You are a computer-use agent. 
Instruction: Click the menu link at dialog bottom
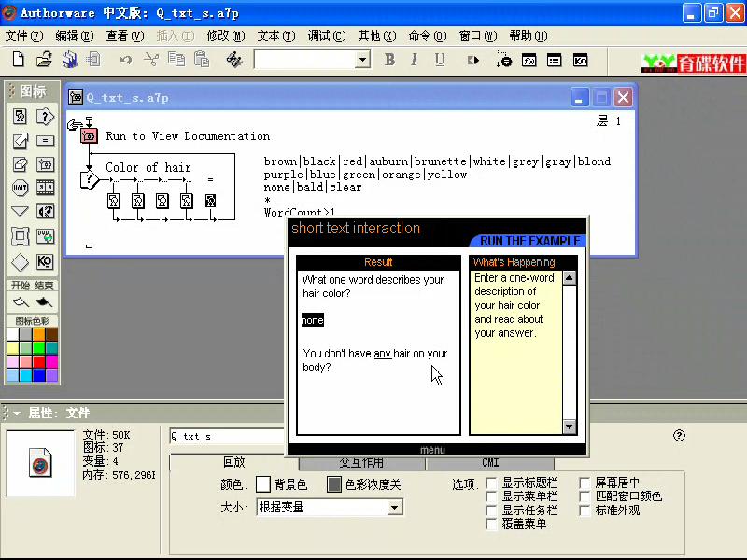[432, 450]
